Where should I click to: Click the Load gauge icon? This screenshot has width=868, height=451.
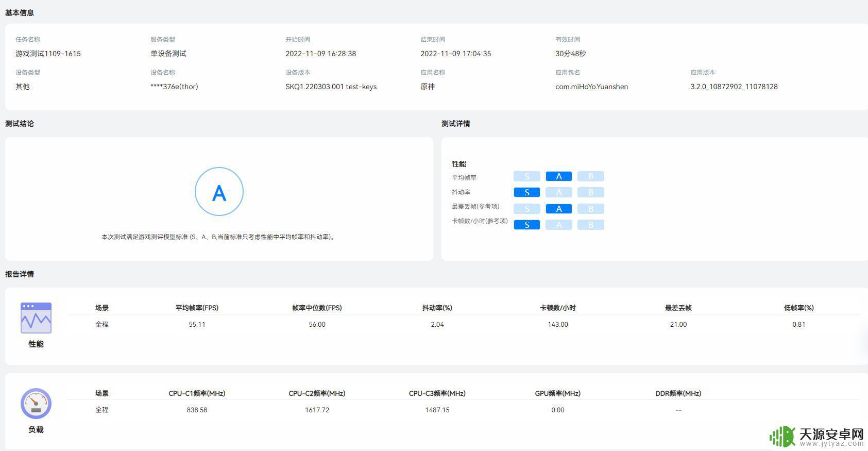click(36, 404)
